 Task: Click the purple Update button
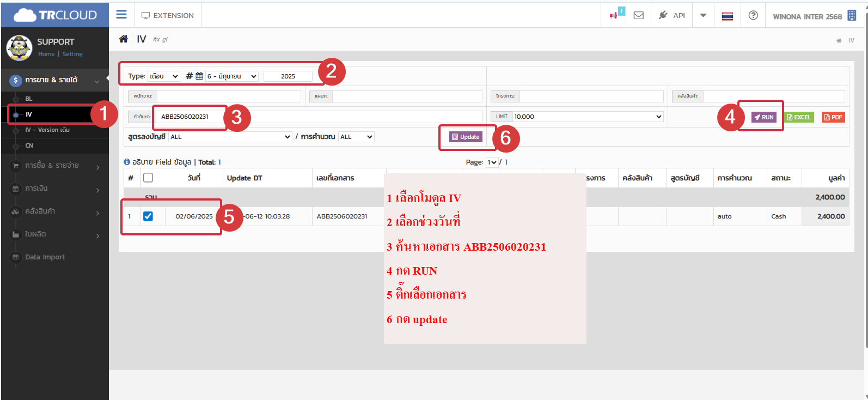466,137
